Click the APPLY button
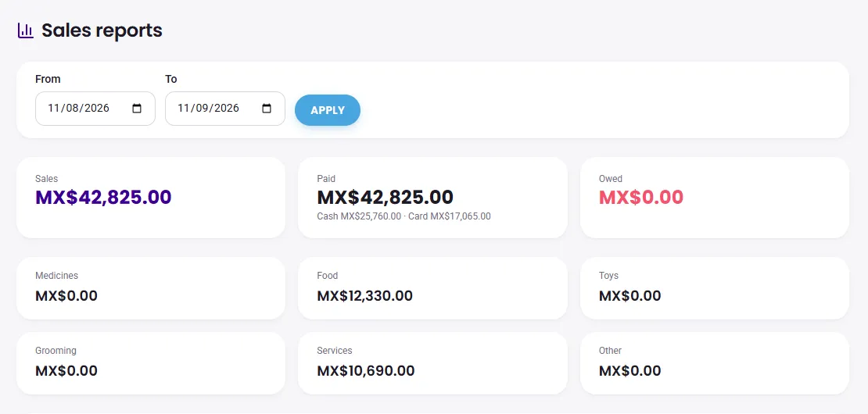This screenshot has width=868, height=414. (x=328, y=110)
